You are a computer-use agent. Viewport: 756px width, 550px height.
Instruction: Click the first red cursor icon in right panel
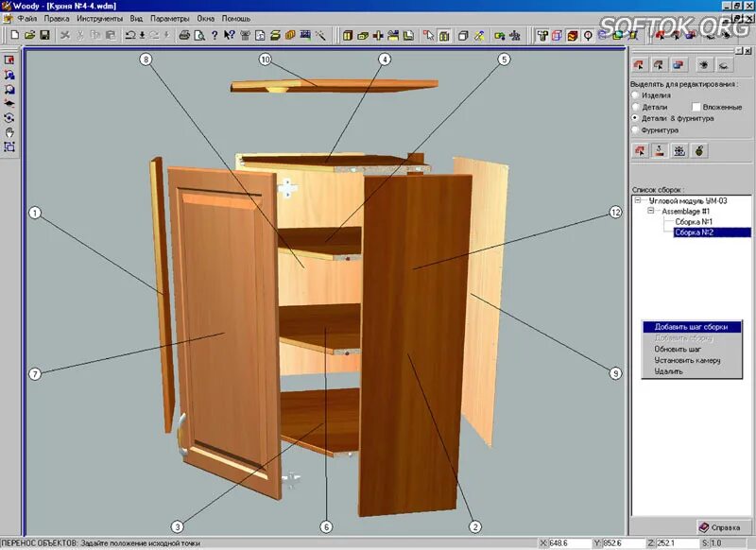[x=640, y=64]
